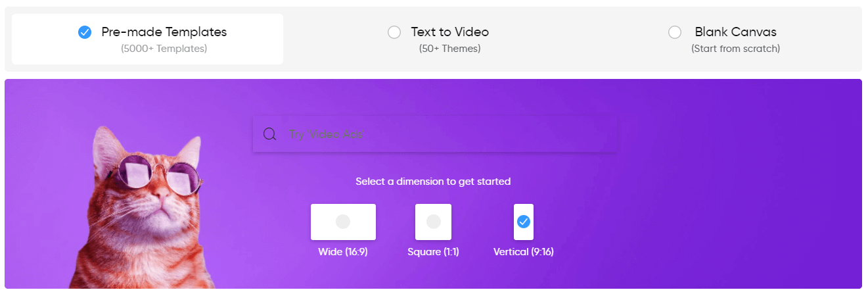
Task: Click the '(50+ Themes)' subtitle text
Action: [x=450, y=49]
